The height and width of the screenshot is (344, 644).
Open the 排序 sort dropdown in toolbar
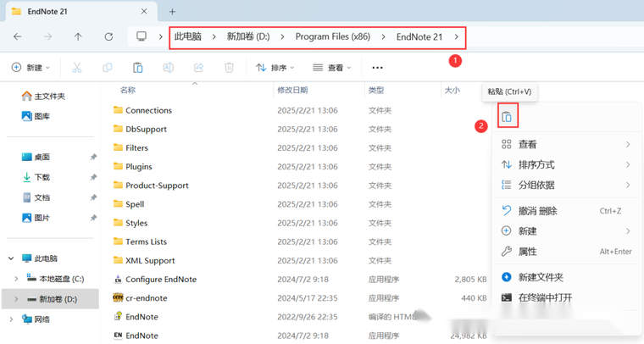pyautogui.click(x=275, y=68)
